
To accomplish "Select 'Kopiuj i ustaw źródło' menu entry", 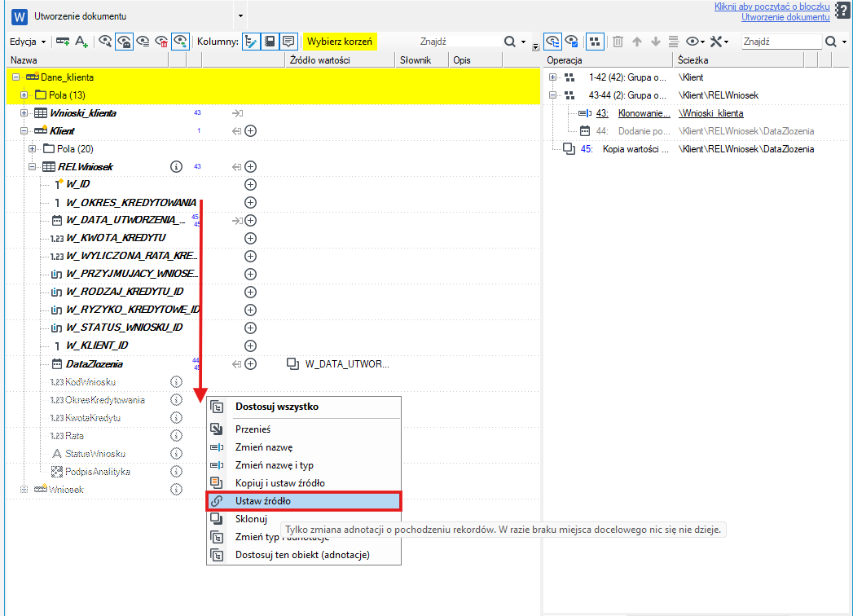I will 304,483.
